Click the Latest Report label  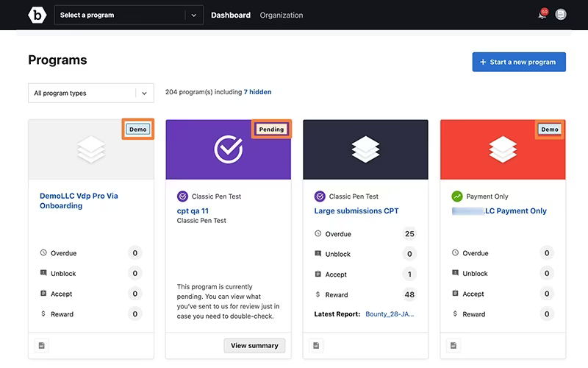click(337, 314)
